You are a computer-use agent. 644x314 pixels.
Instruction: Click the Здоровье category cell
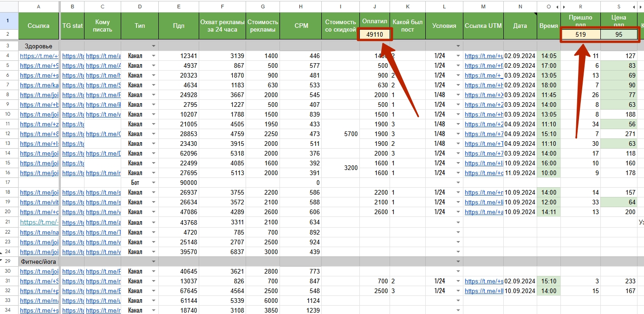[39, 46]
